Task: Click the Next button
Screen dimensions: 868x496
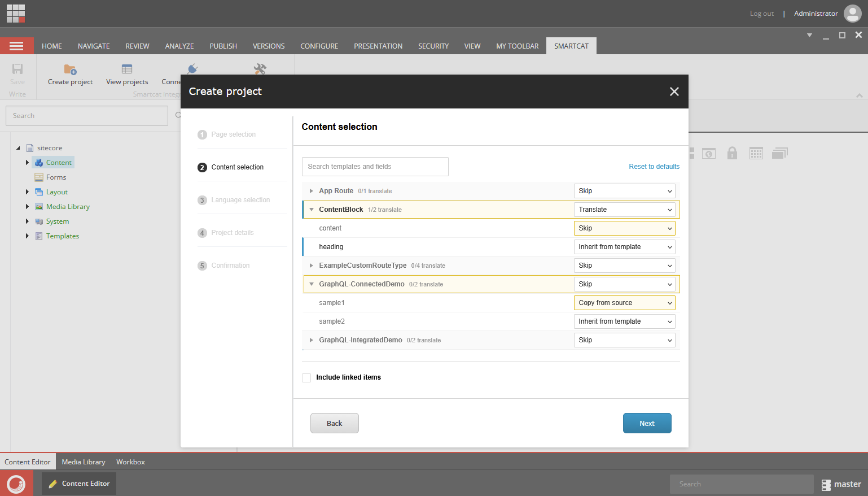Action: tap(647, 423)
